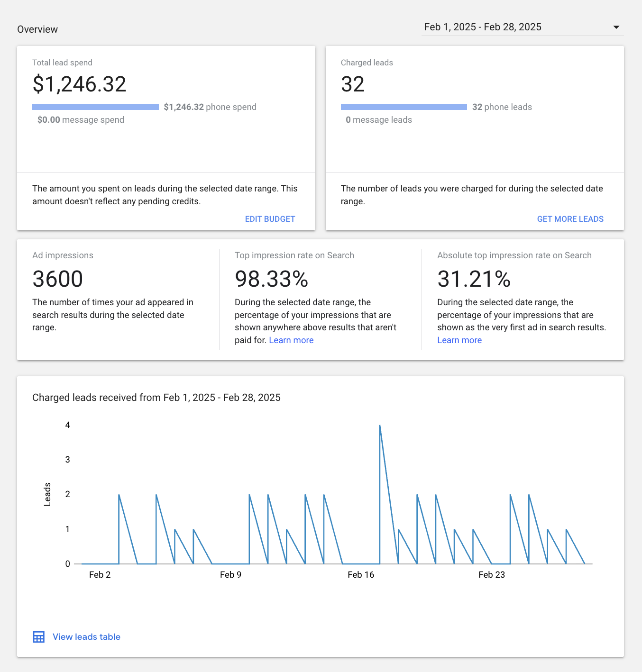
Task: Click the phone leads blue progress bar
Action: 404,107
